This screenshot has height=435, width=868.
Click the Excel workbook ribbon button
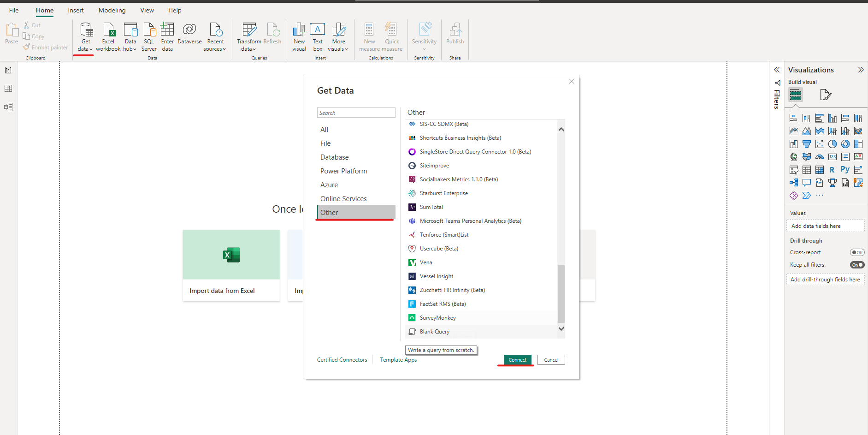108,37
